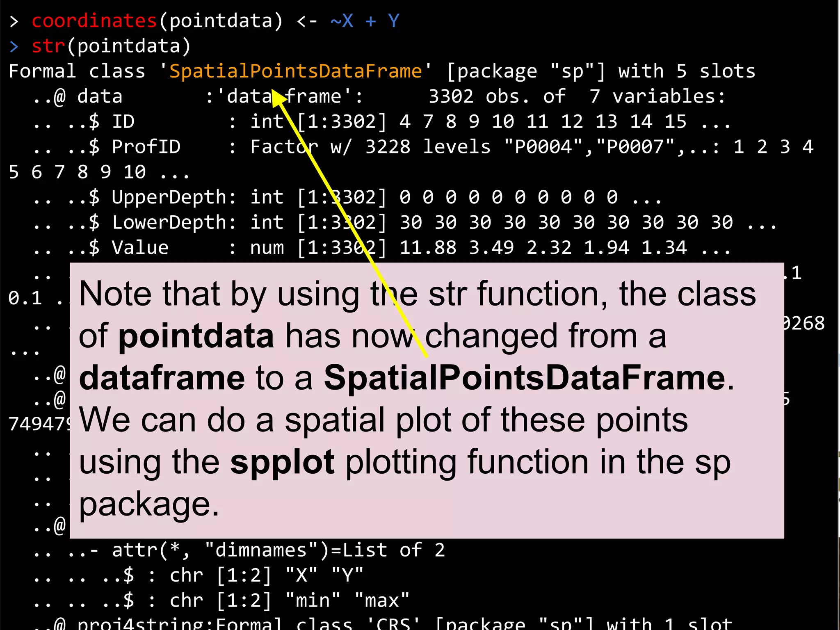840x630 pixels.
Task: Click the '$ Value' variable row
Action: 381,248
